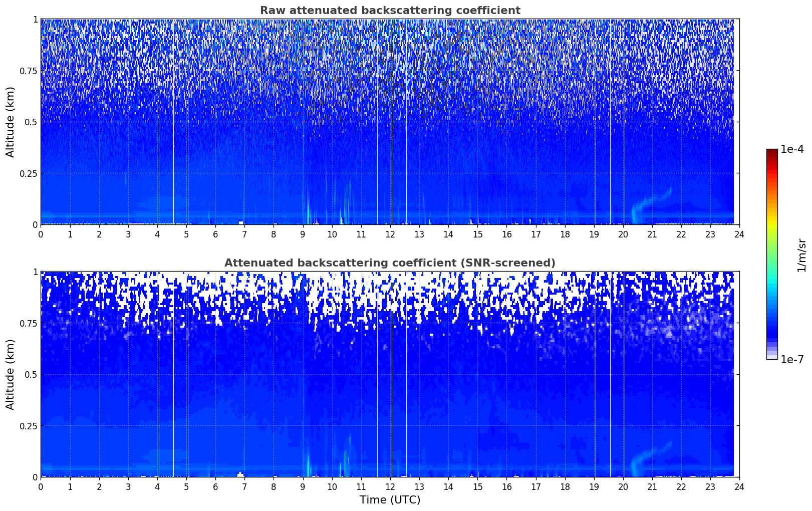Click the "0.5" altitude tick on raw plot

pyautogui.click(x=31, y=122)
